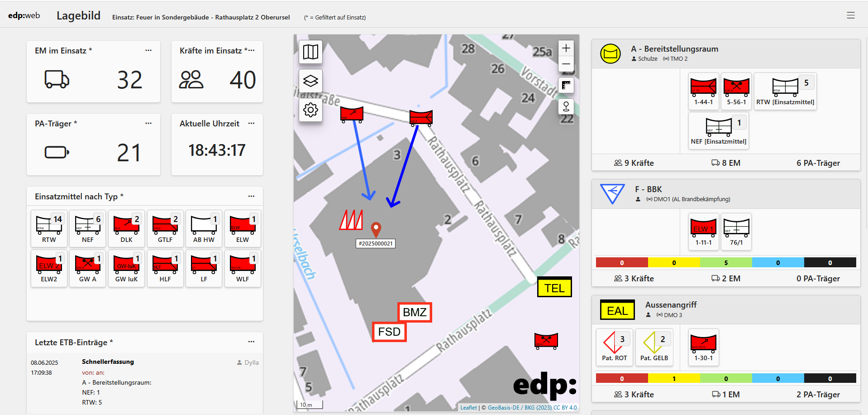Viewport: 868px width, 415px height.
Task: Click red triage category bar in F - BBK
Action: 622,263
